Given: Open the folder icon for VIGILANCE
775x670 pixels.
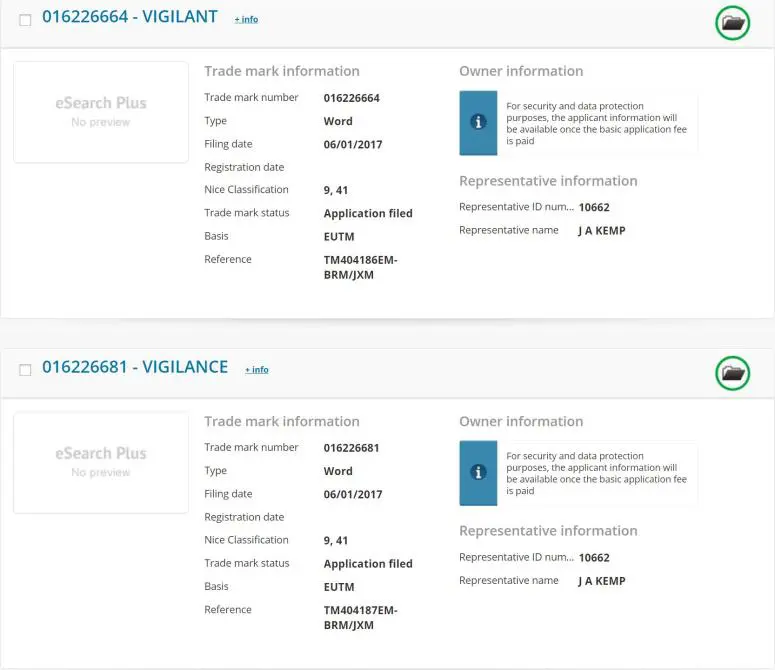Looking at the screenshot, I should tap(733, 373).
